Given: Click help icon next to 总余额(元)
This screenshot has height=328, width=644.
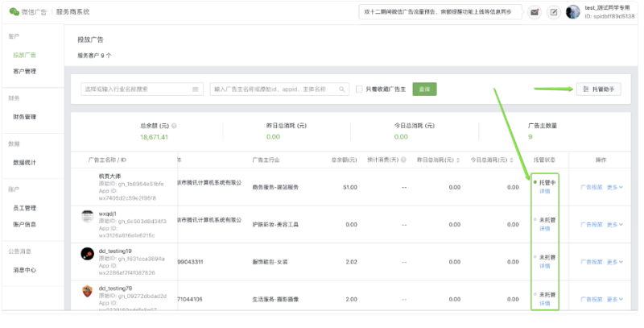Looking at the screenshot, I should 174,126.
